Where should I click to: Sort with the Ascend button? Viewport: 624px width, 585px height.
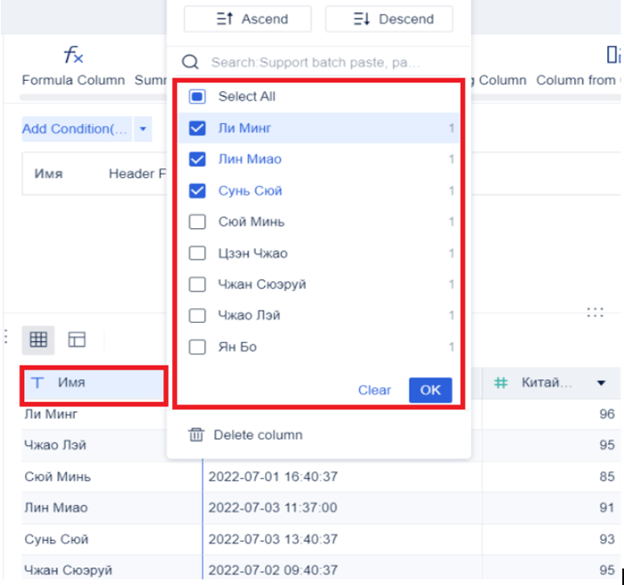click(x=248, y=19)
